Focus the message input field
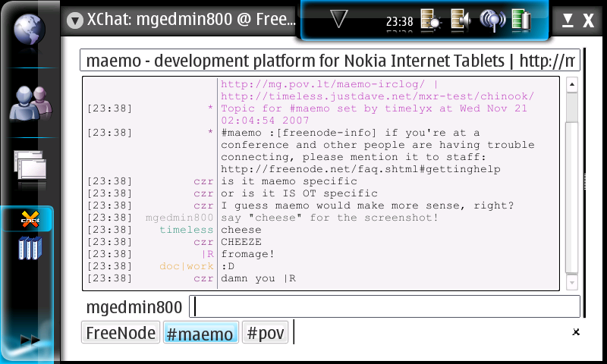The height and width of the screenshot is (364, 607). click(x=385, y=306)
